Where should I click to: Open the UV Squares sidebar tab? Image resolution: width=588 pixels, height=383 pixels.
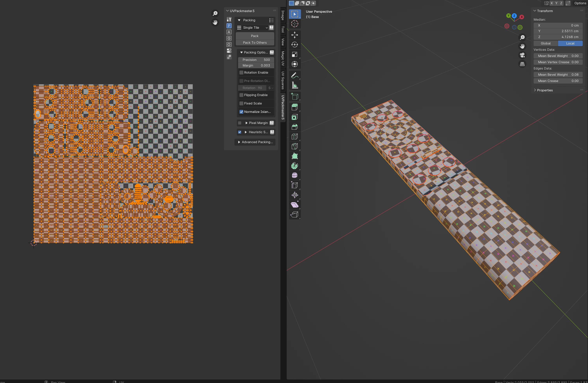coord(283,80)
